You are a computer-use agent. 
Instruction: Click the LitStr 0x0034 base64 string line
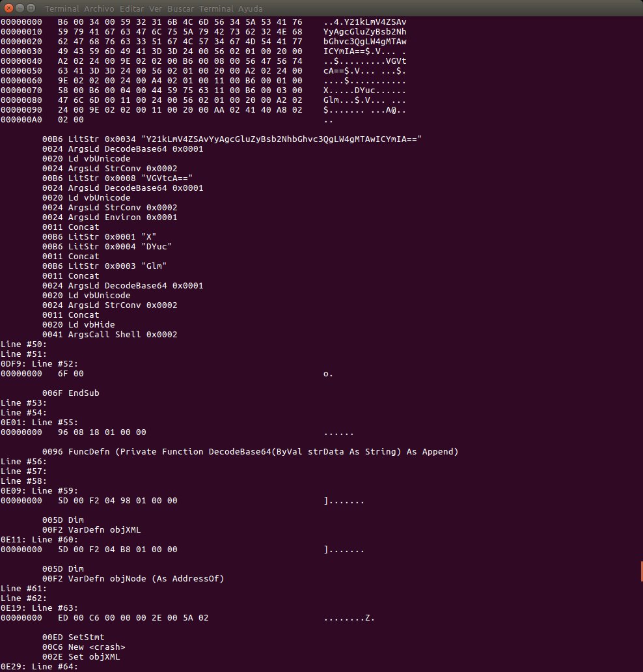232,139
